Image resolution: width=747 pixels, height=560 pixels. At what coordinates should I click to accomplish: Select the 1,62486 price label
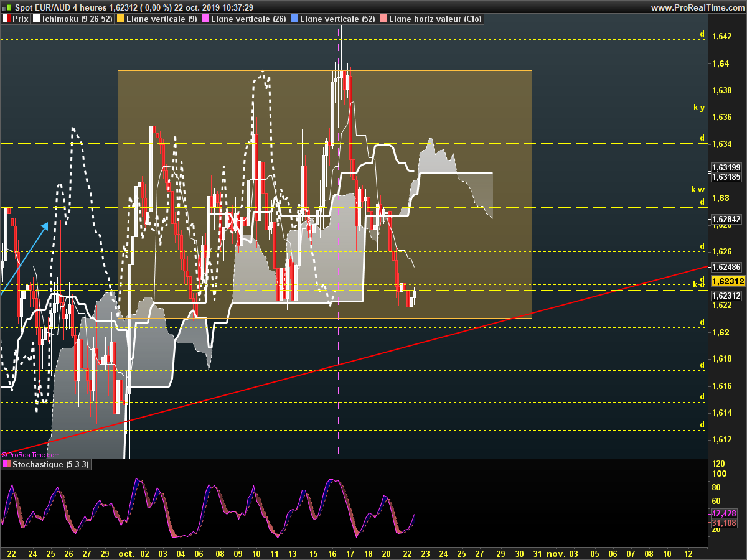(726, 267)
